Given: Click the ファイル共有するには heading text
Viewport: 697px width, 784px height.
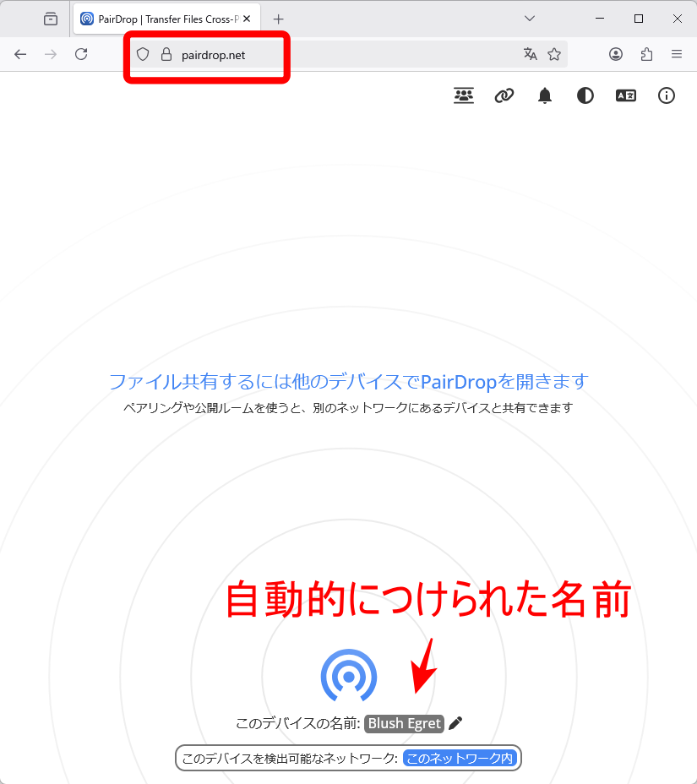Looking at the screenshot, I should pos(348,382).
